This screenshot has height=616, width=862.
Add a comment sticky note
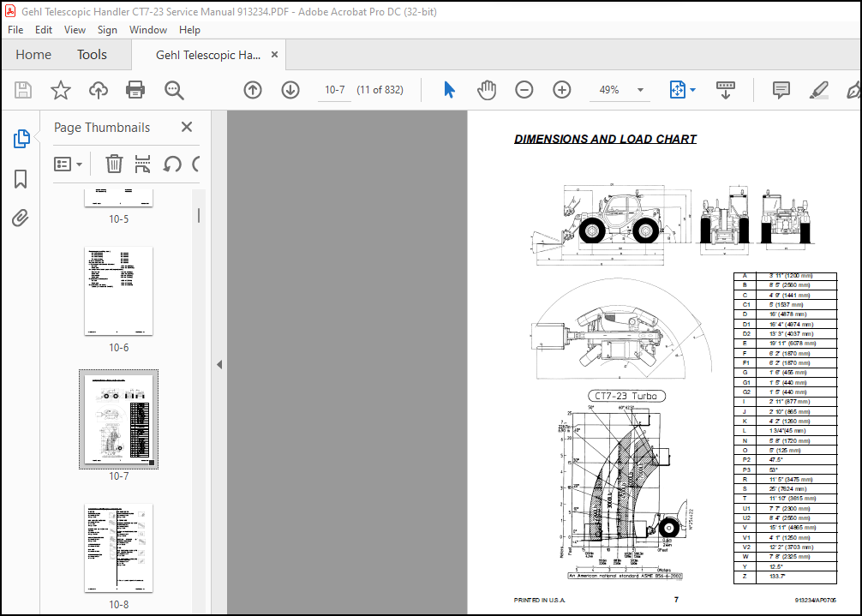coord(781,90)
